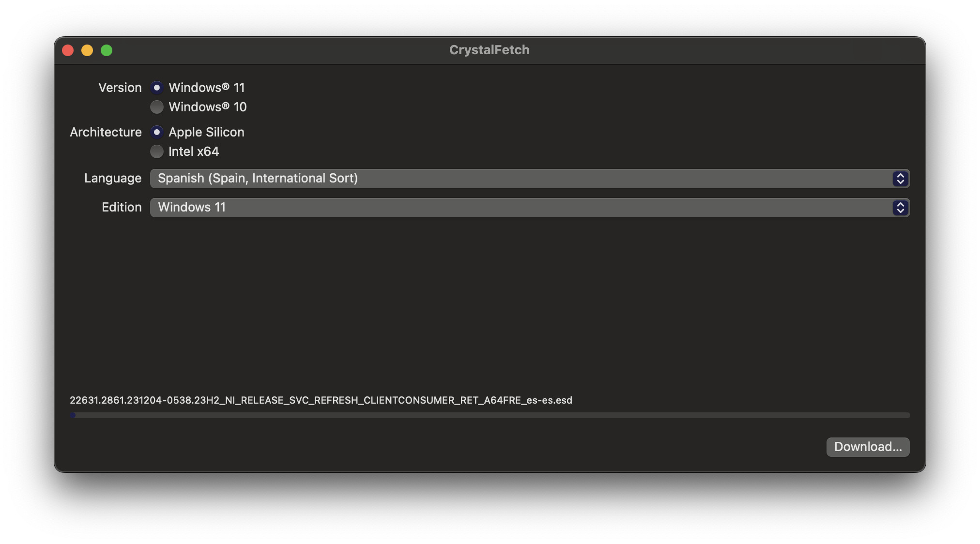
Task: Click the yellow minimize window button
Action: tap(87, 50)
